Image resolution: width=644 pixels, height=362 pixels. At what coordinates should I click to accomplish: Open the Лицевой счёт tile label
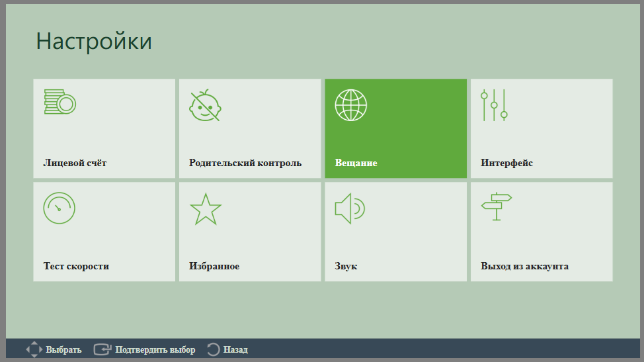tap(75, 163)
